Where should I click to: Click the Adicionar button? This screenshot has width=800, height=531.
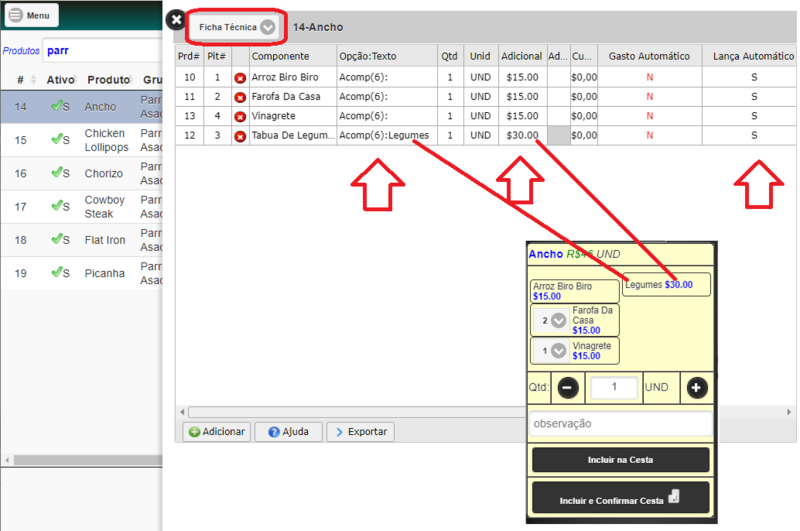(217, 432)
